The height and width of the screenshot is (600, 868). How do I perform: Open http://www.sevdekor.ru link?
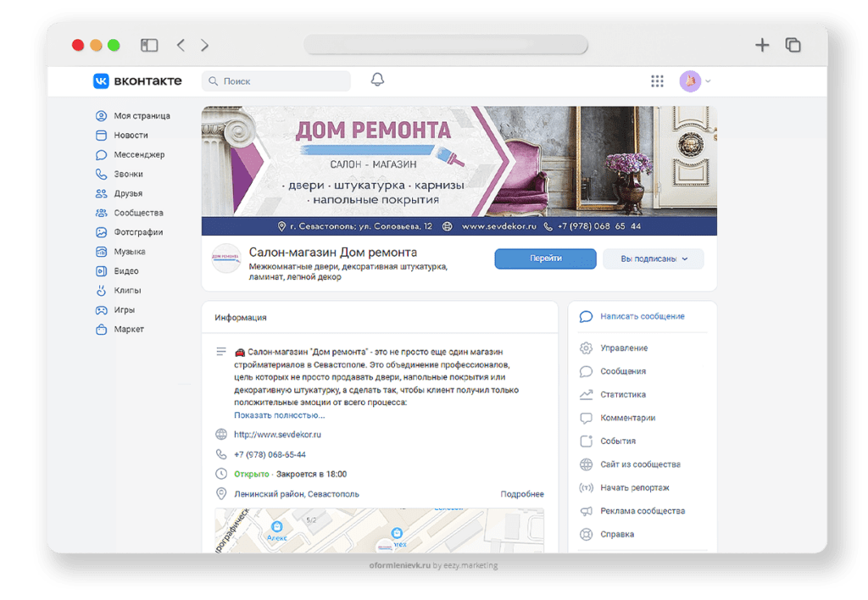pos(277,435)
